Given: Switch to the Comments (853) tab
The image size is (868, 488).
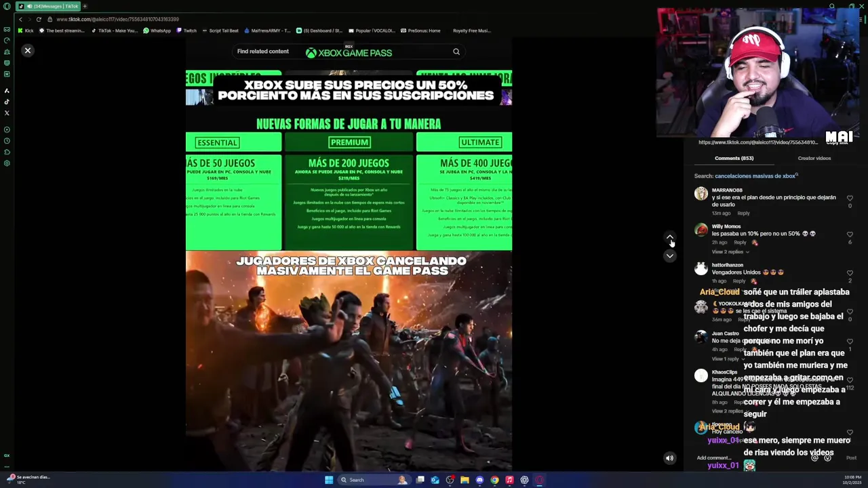Looking at the screenshot, I should tap(734, 158).
